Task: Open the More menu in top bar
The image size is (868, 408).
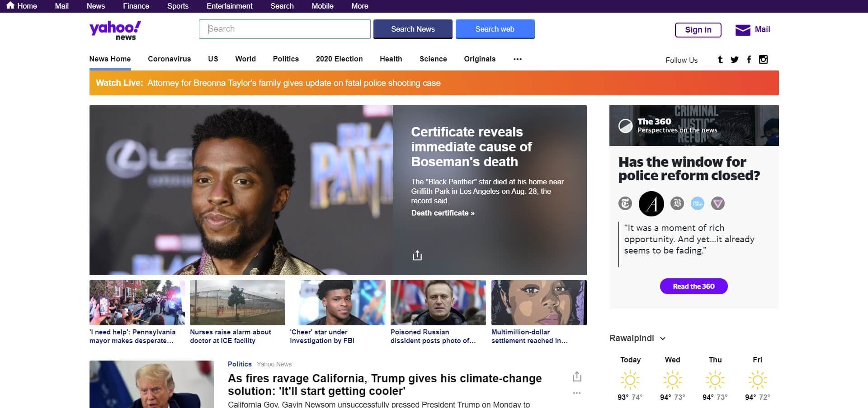Action: click(x=360, y=6)
